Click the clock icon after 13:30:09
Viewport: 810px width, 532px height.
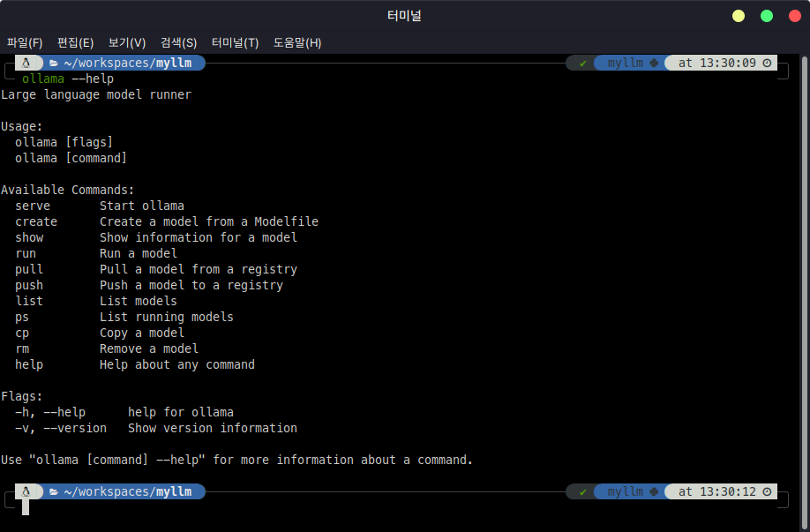point(767,63)
